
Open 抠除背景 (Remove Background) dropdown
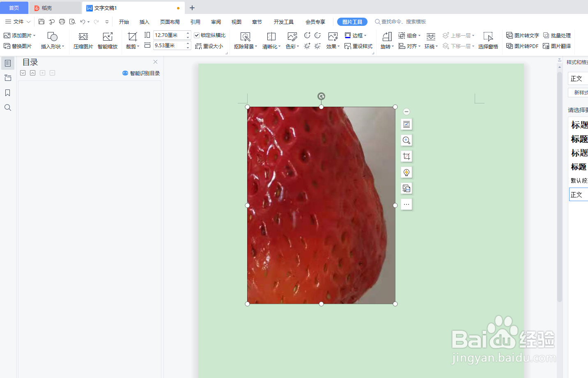point(246,41)
